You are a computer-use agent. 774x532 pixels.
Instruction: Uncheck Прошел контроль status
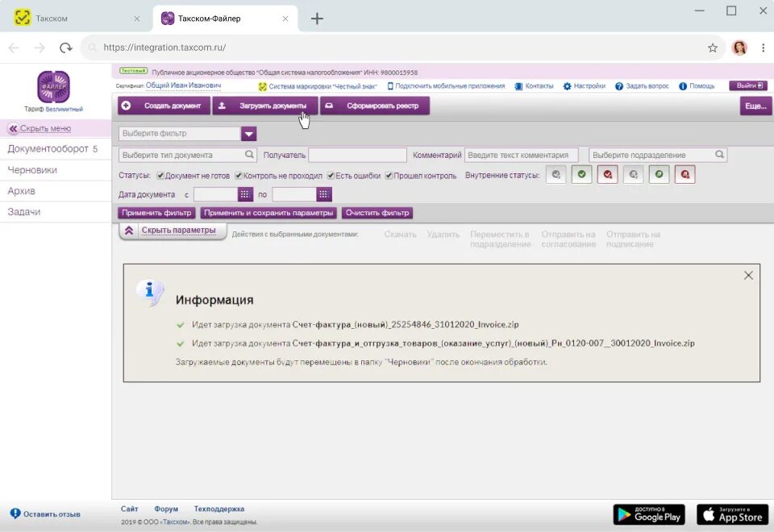point(389,176)
